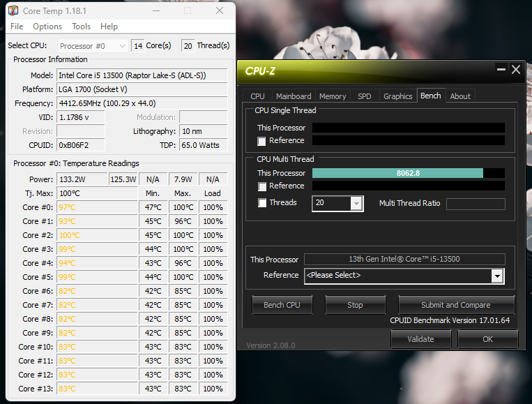Click the Bench CPU button
This screenshot has width=532, height=404.
click(x=282, y=305)
